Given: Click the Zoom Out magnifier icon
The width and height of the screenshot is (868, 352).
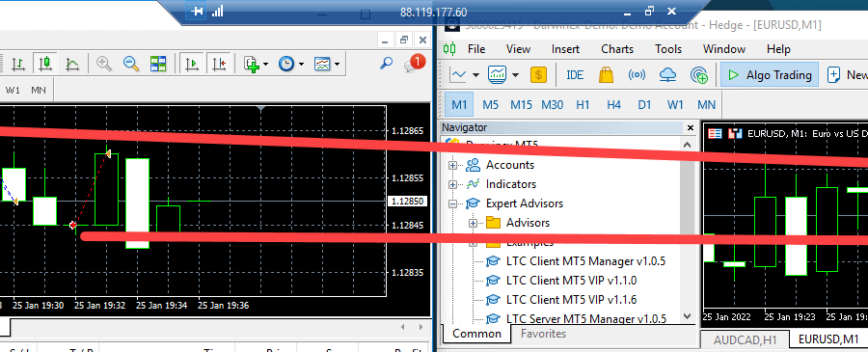Looking at the screenshot, I should pyautogui.click(x=130, y=64).
